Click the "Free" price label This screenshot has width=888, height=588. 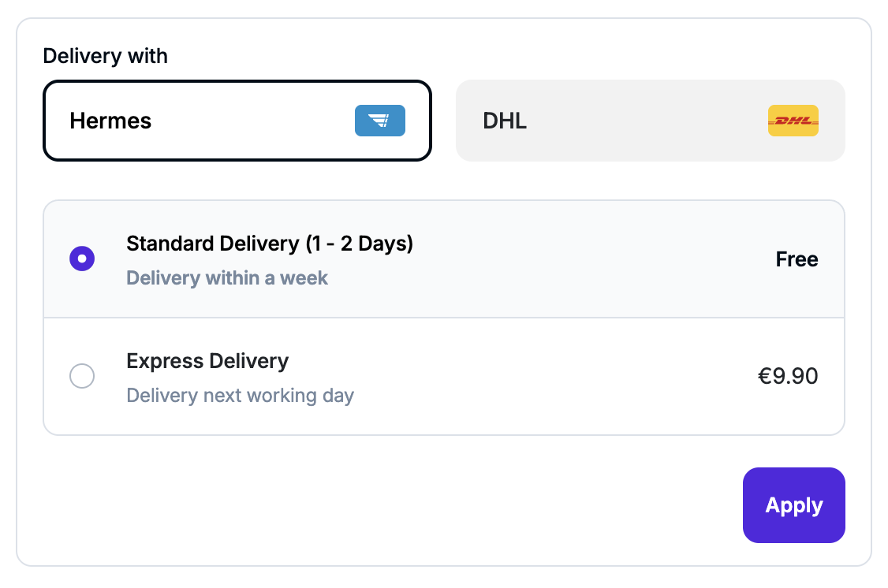pos(797,259)
